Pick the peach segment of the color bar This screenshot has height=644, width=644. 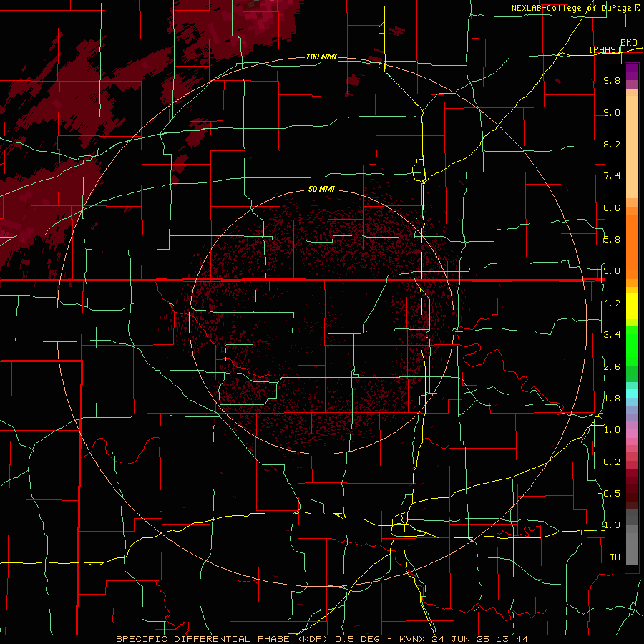(x=632, y=148)
